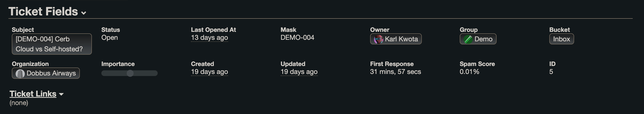Click the green Demo group icon
Image resolution: width=644 pixels, height=114 pixels.
tap(468, 39)
